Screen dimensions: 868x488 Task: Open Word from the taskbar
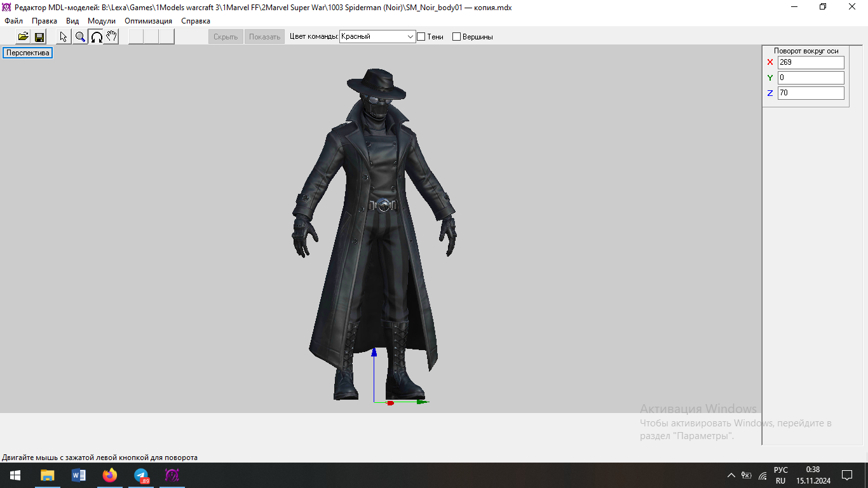[79, 475]
